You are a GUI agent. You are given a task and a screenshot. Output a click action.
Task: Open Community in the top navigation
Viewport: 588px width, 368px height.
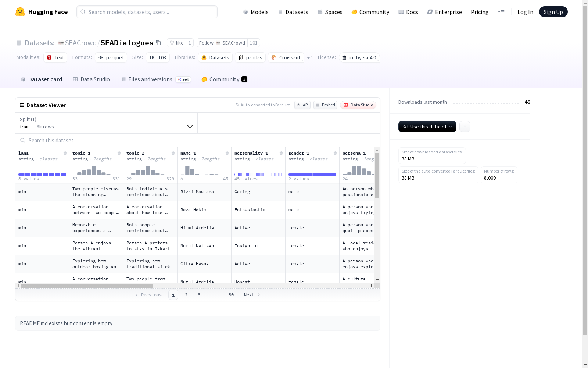click(370, 12)
